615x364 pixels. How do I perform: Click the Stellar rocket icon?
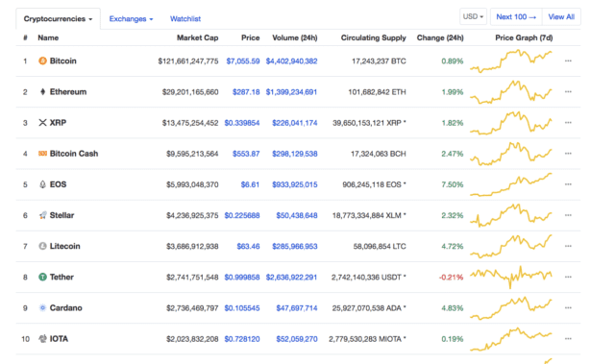click(x=42, y=215)
